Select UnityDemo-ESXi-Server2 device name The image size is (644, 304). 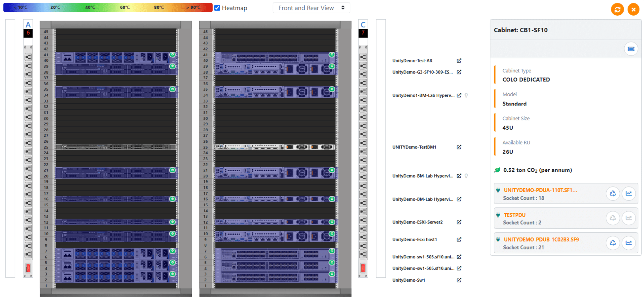pos(417,222)
